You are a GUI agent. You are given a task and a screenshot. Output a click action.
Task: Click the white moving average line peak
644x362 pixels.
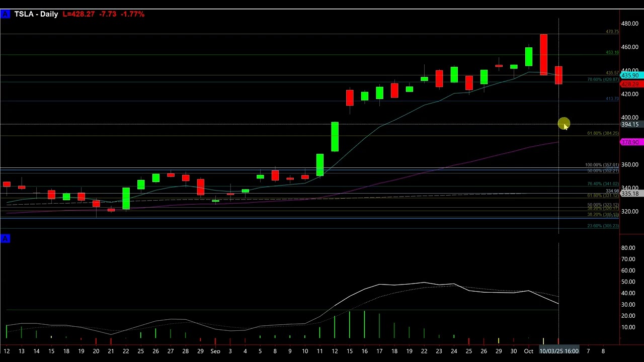pos(425,283)
